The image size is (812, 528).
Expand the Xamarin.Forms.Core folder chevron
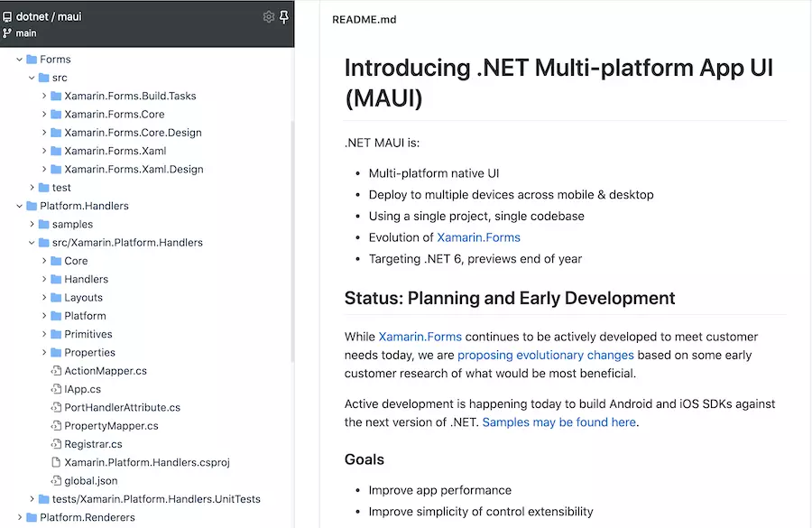(44, 115)
